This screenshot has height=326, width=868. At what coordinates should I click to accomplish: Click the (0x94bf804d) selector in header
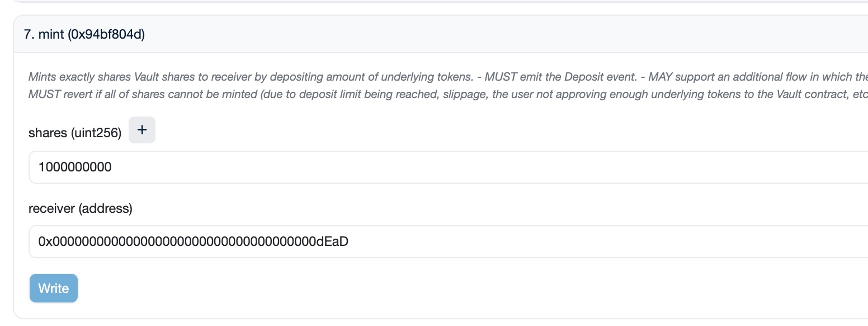coord(106,34)
